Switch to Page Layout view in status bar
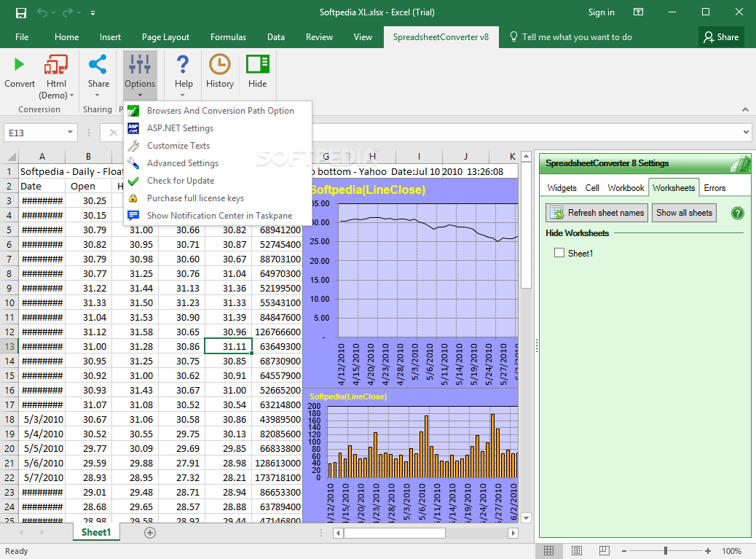 (577, 551)
